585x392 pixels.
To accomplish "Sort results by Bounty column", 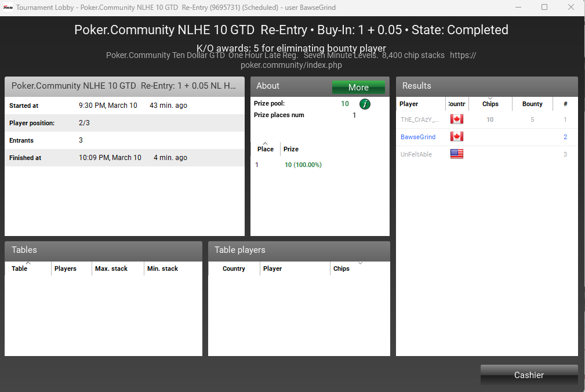I will coord(532,104).
